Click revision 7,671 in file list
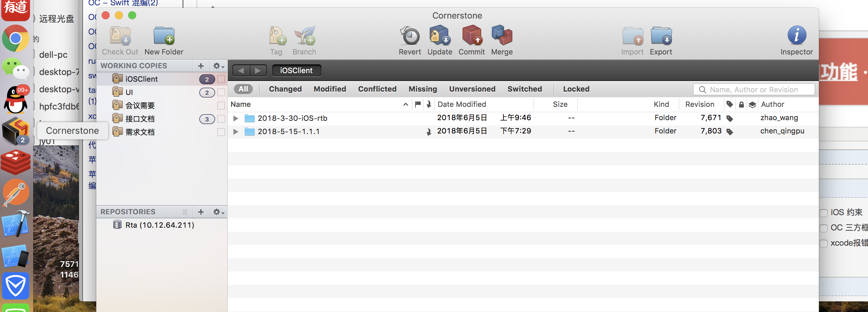The width and height of the screenshot is (868, 312). (x=711, y=117)
